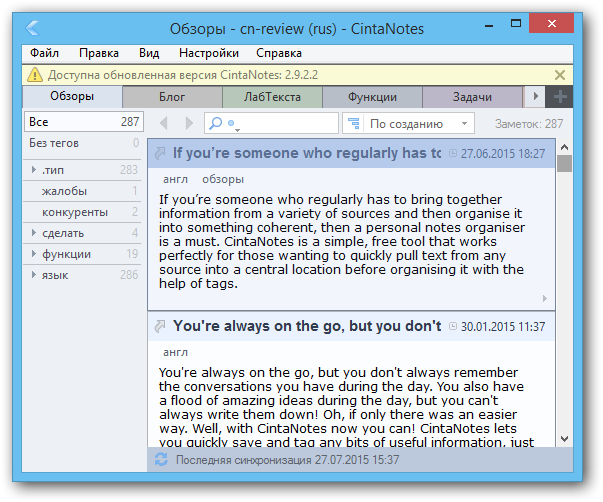Dismiss the update notification bar

560,75
